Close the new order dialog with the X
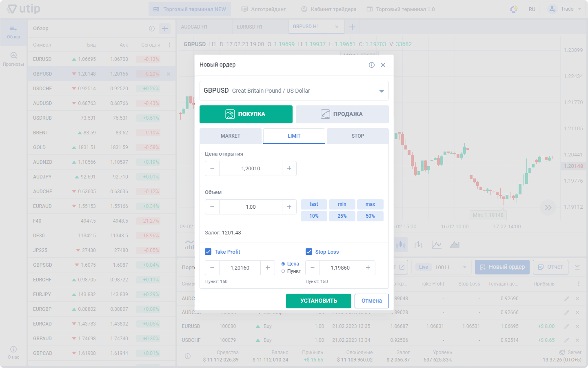Screen dimensions: 588x368 point(383,65)
